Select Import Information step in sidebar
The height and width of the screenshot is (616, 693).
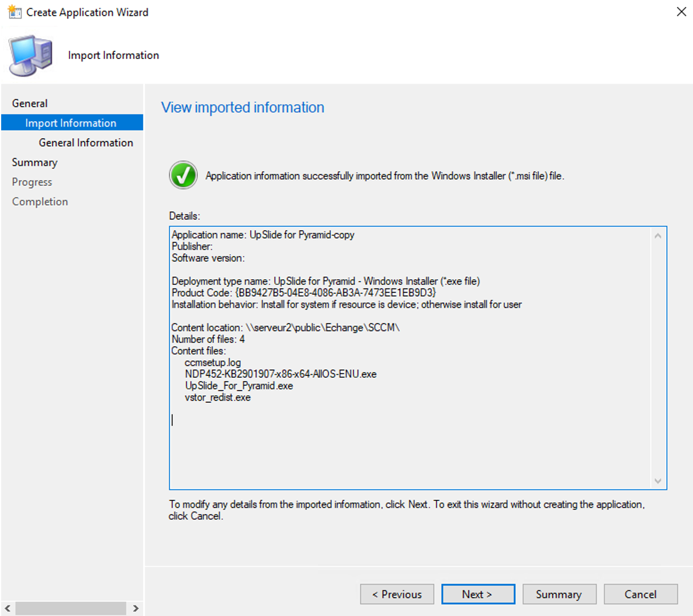72,123
